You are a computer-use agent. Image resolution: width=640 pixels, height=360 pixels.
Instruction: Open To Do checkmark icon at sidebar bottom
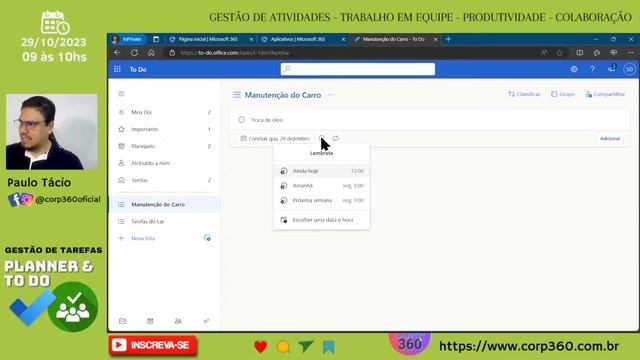(206, 321)
